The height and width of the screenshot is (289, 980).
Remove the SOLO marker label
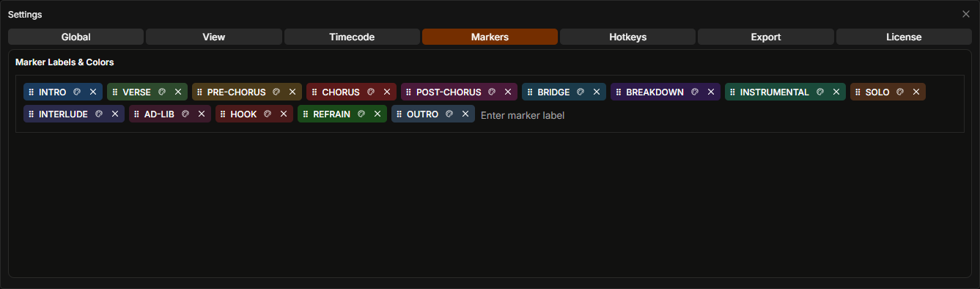916,92
